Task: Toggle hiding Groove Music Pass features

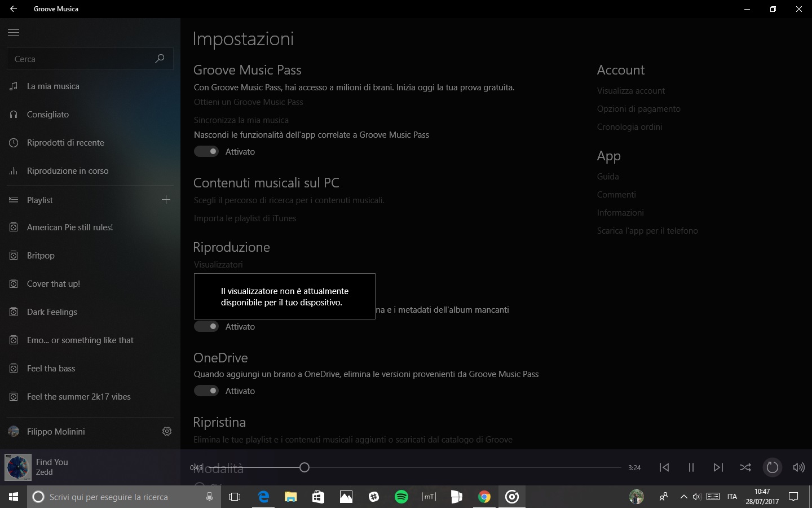Action: pyautogui.click(x=206, y=151)
